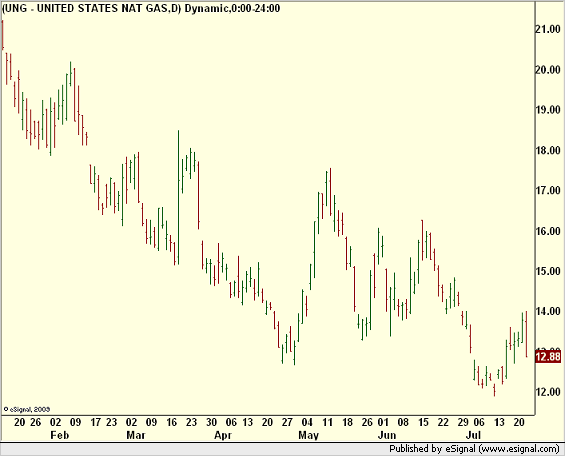Open the Published by eSignal (www.esignal.com) footer text
Screen dimensions: 565x456
(474, 449)
